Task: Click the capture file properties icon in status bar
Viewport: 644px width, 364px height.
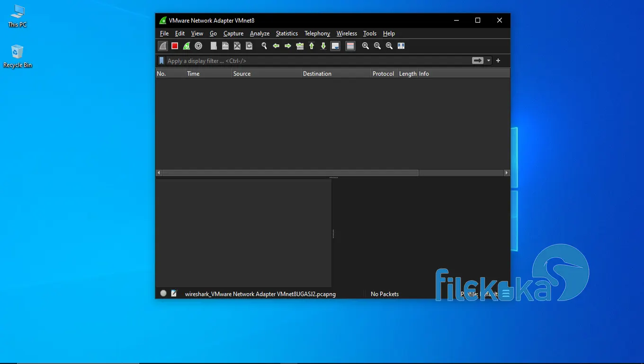Action: pyautogui.click(x=174, y=293)
